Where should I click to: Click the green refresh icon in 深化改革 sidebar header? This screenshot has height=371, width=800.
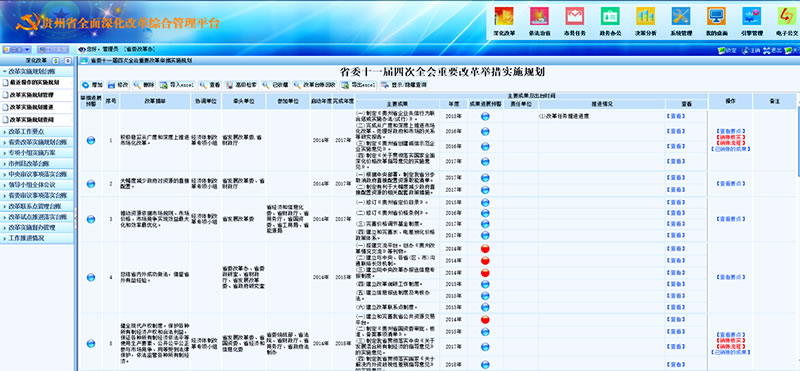click(56, 61)
